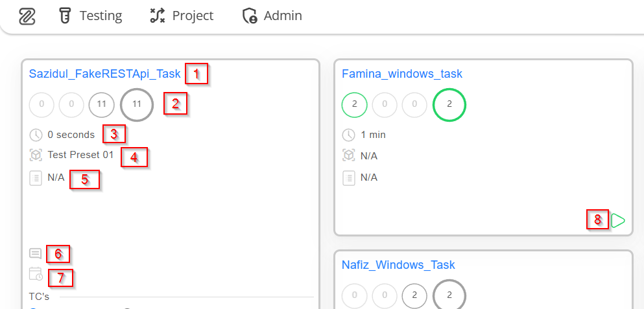Image resolution: width=644 pixels, height=309 pixels.
Task: Click the cube icon in Famina_windows_task card
Action: point(349,156)
